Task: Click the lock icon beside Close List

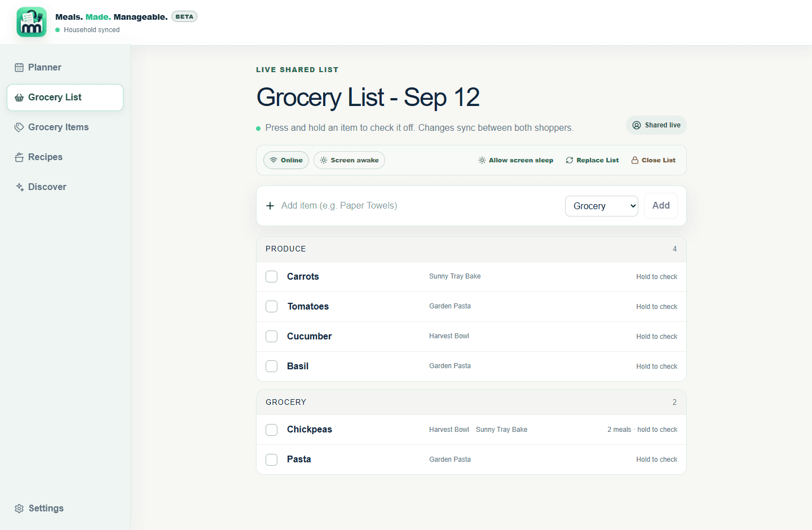Action: [635, 160]
